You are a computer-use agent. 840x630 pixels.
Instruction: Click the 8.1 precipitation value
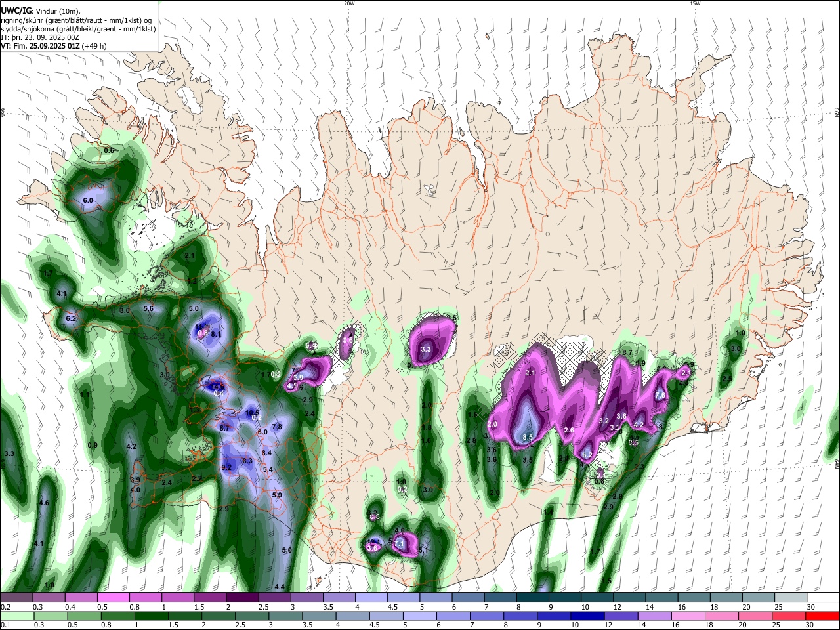(216, 335)
